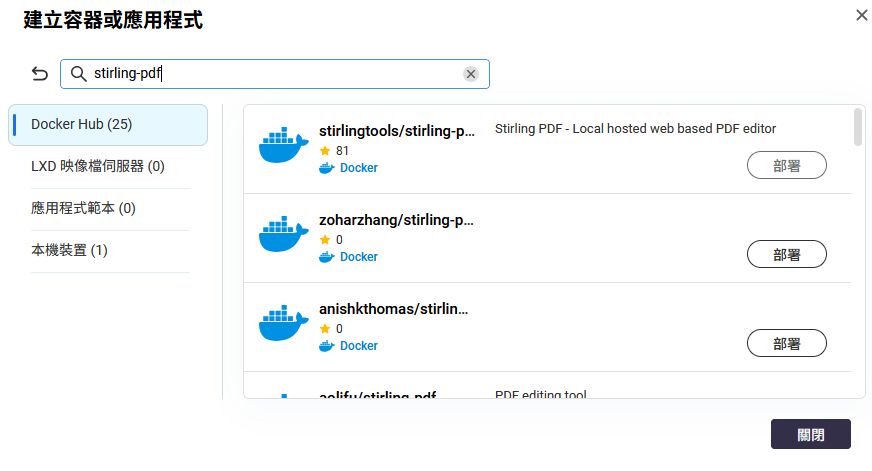Click the magnifier search icon
The height and width of the screenshot is (471, 872).
tap(78, 74)
